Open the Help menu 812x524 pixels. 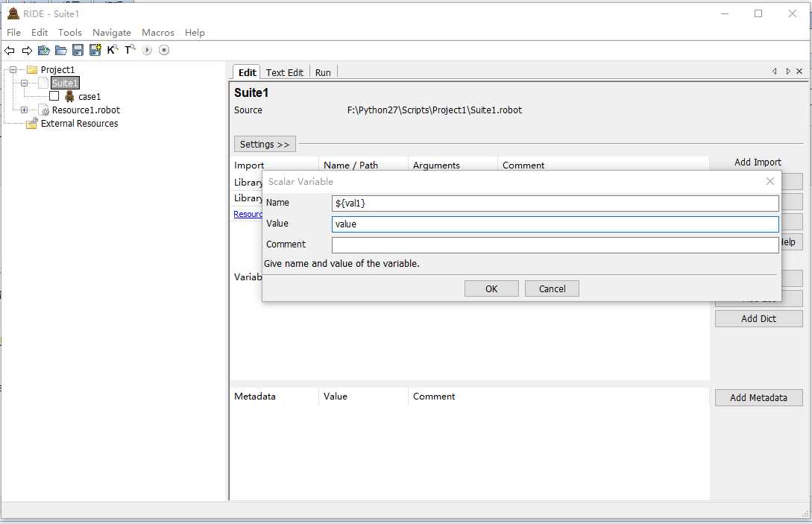click(195, 32)
